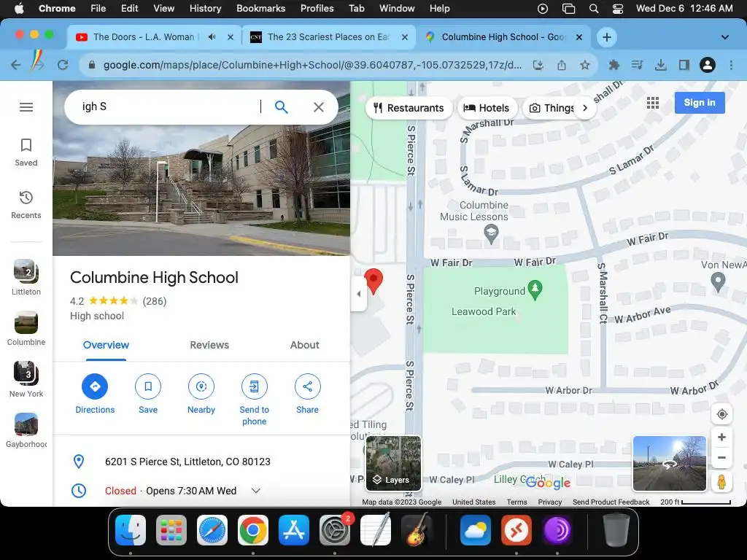This screenshot has width=747, height=560.
Task: Open the Privacy link
Action: pyautogui.click(x=550, y=502)
